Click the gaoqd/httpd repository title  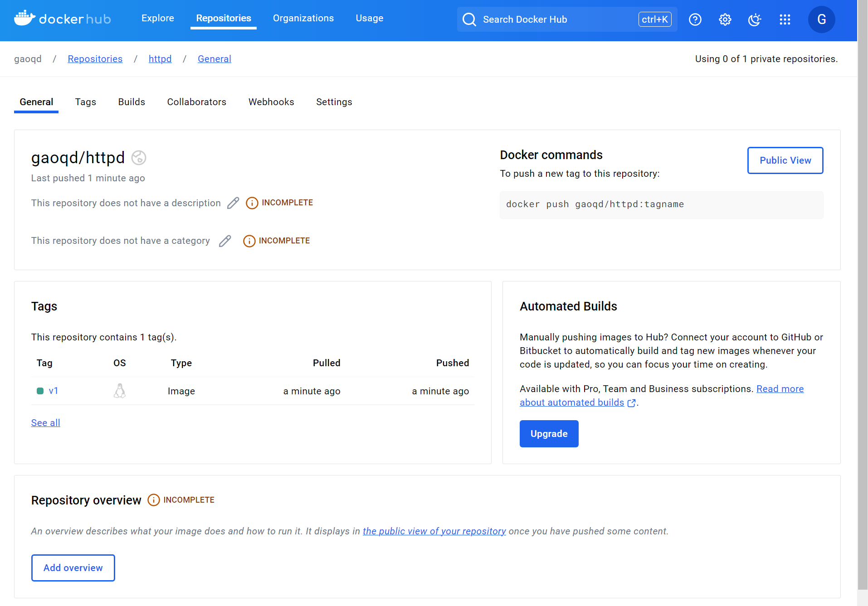[x=78, y=158]
